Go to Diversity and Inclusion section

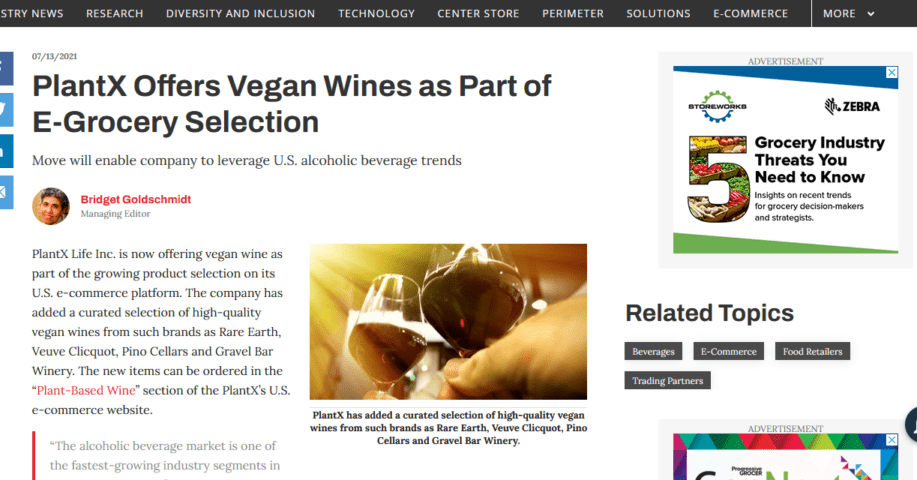click(x=240, y=13)
